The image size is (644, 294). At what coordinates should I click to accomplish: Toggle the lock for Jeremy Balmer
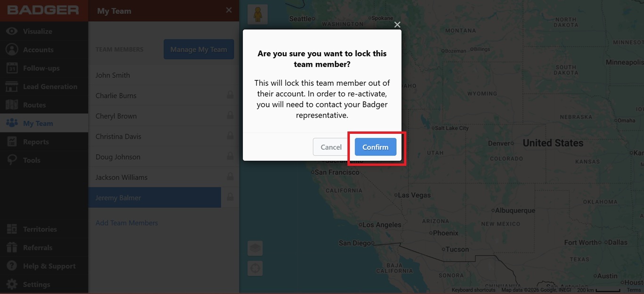point(230,197)
